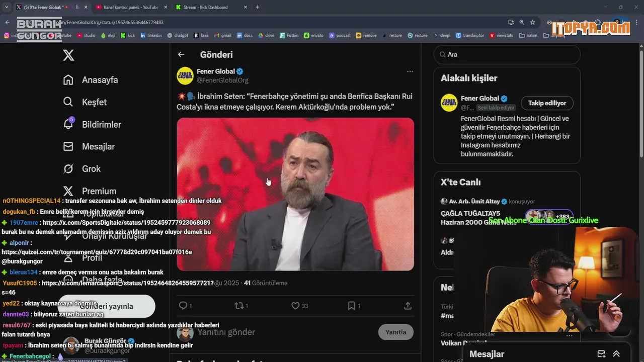Open the kick bookmark
644x362 pixels.
pos(128,36)
